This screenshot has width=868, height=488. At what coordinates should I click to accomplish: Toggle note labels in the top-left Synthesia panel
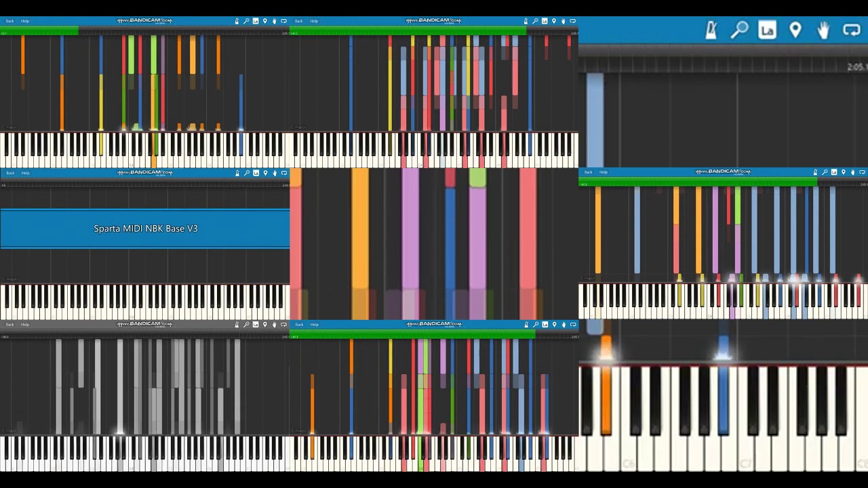click(x=256, y=21)
